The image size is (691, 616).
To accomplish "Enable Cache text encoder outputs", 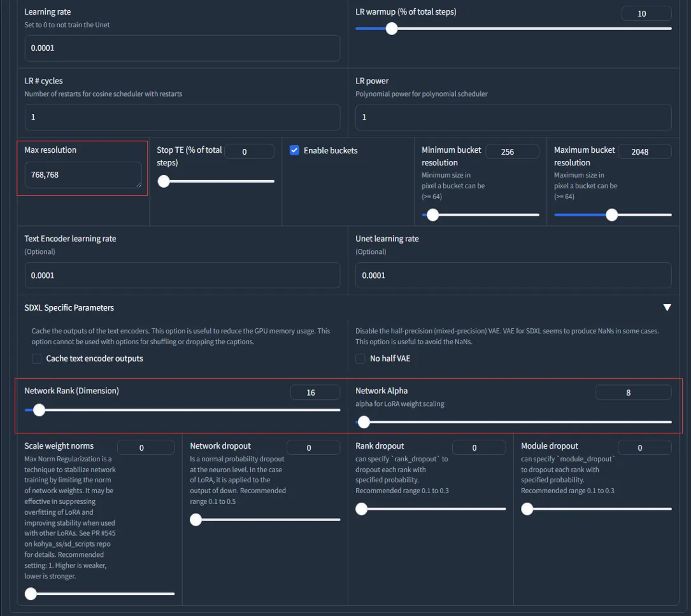I will [x=37, y=359].
